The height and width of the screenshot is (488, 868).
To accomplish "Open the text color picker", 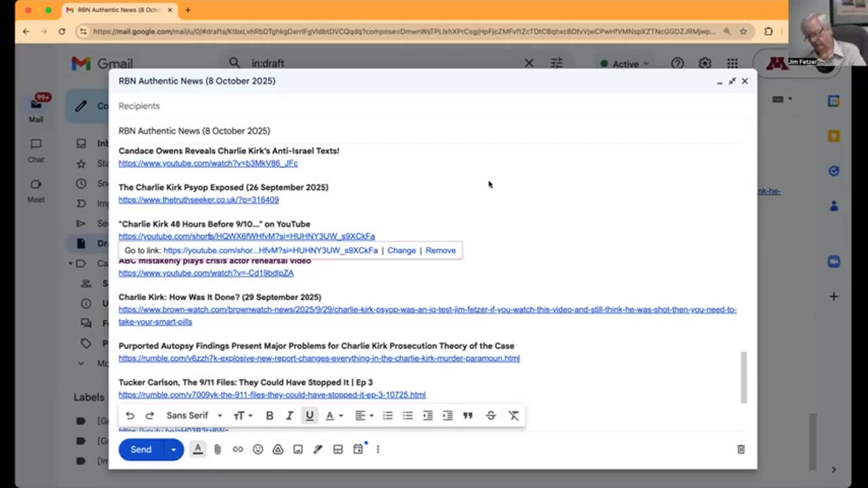I will 333,415.
